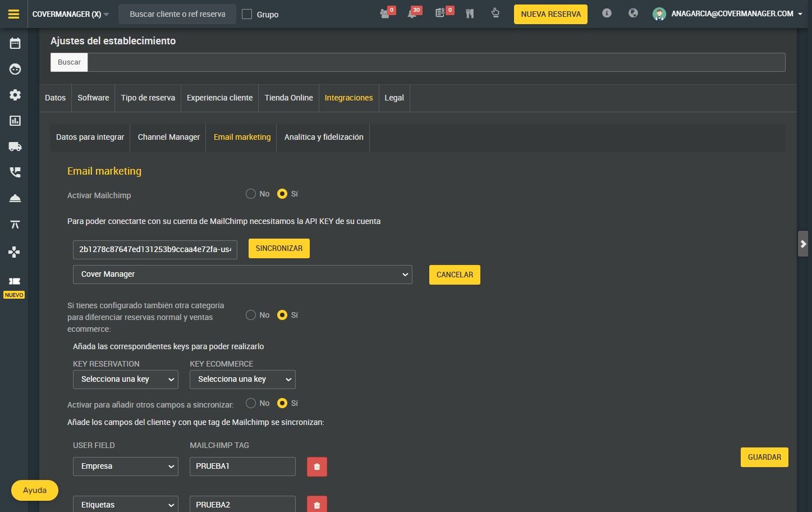Delete the PRUEBA1 tag row
Screen dimensions: 812x512
click(x=317, y=467)
